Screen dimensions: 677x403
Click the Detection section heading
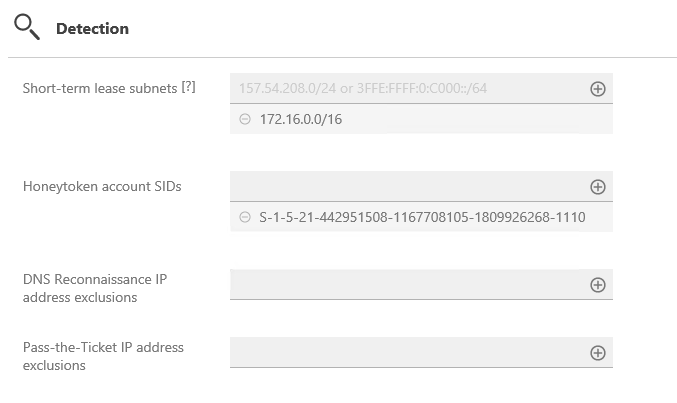click(x=92, y=29)
